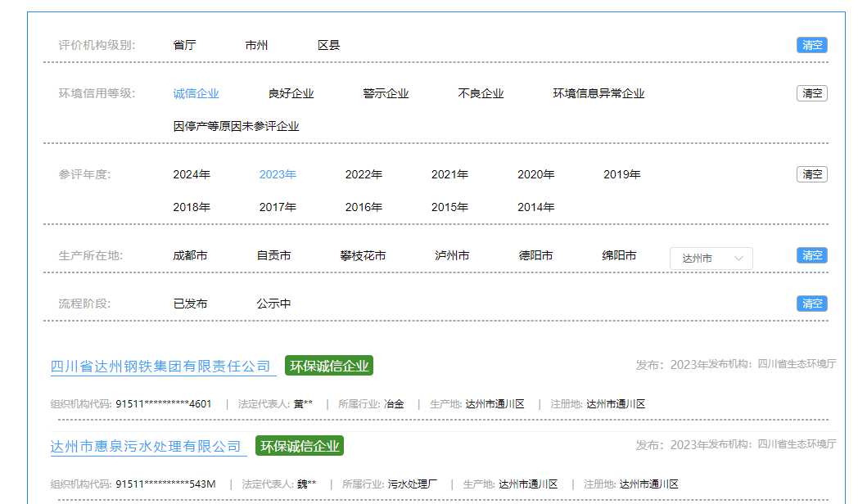Clear the 流程阶段 filter
The image size is (858, 504).
811,303
